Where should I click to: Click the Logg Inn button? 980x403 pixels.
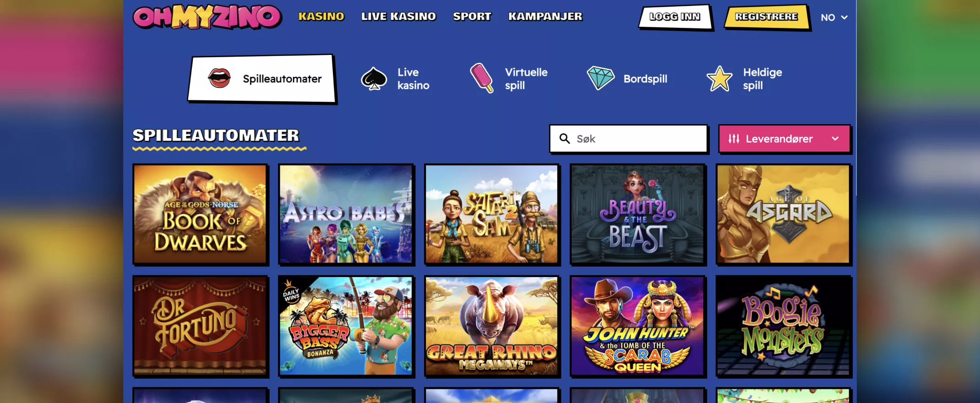[x=675, y=17]
